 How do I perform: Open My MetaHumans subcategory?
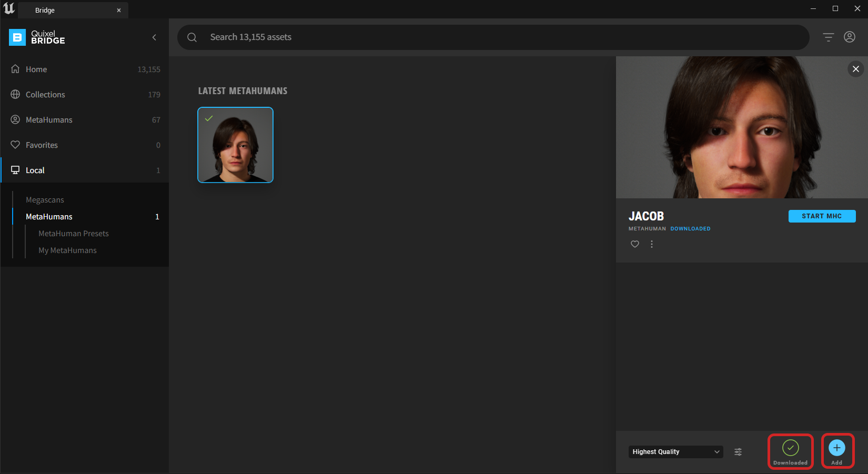tap(67, 250)
